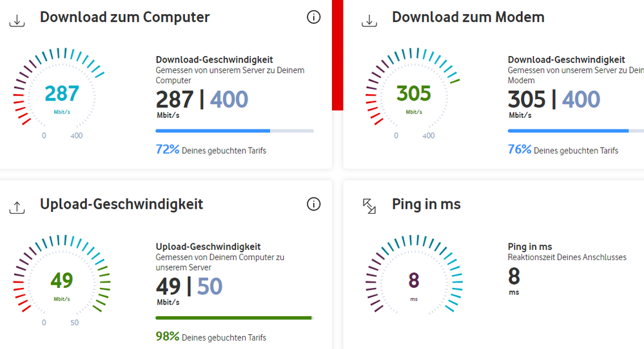Click the Ping in ms card heading
Screen dimensions: 644x349
coord(426,204)
